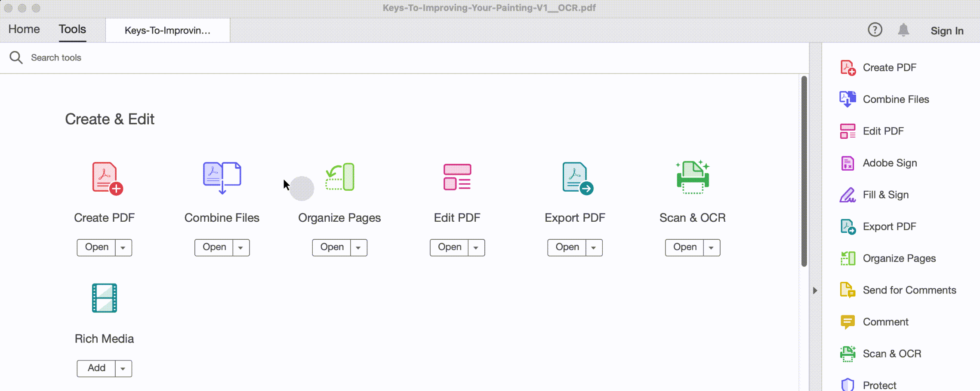
Task: Open the Help question mark icon
Action: tap(875, 30)
